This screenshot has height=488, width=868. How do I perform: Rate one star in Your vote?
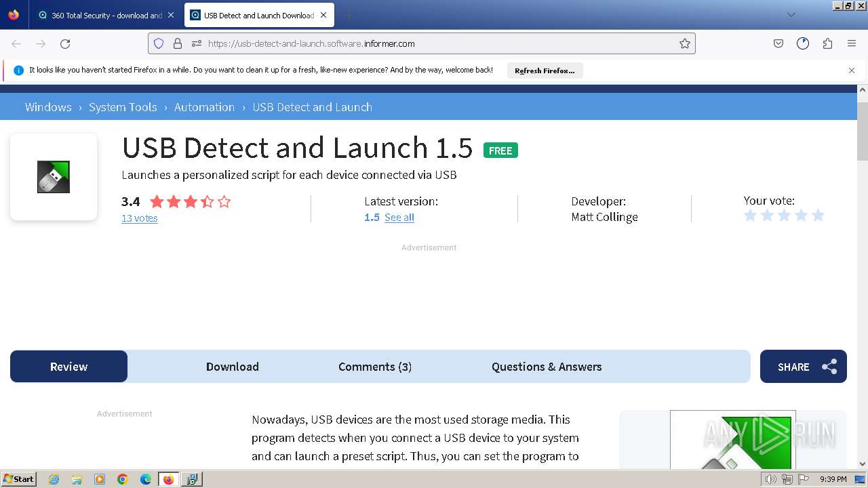[x=750, y=216]
